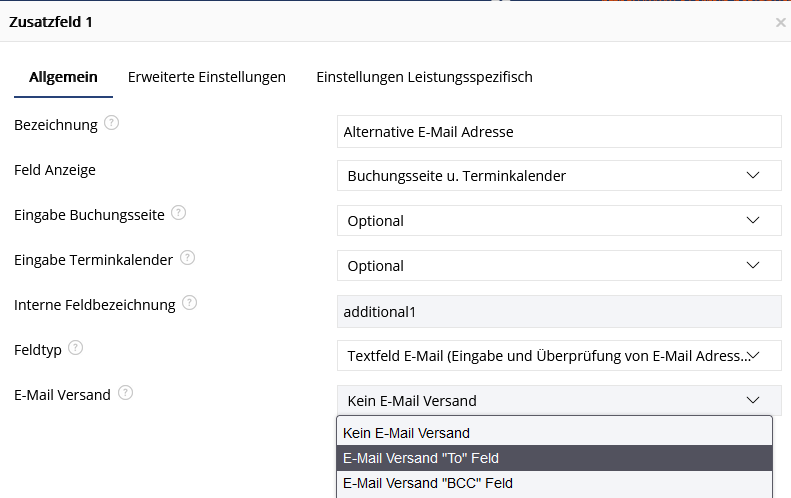Click the Zusatzfeld 1 dialog title

coord(51,22)
